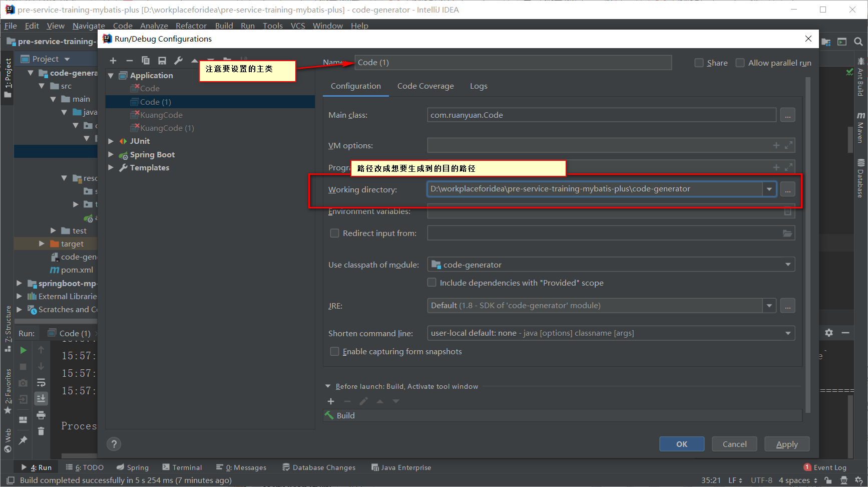Move configuration up arrow in toolbar
The height and width of the screenshot is (487, 868).
[x=194, y=61]
